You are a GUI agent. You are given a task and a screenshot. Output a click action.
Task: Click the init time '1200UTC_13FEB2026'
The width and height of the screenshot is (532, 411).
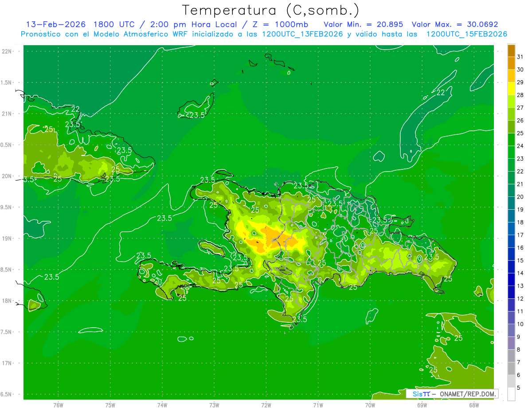tap(302, 34)
